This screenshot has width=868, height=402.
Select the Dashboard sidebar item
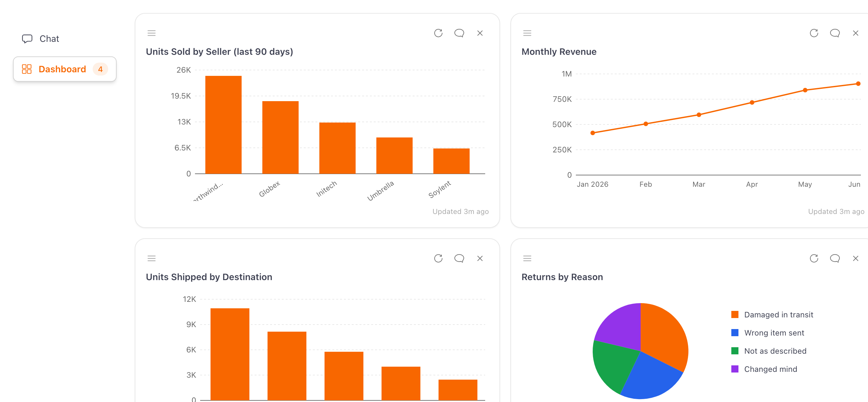click(x=65, y=69)
